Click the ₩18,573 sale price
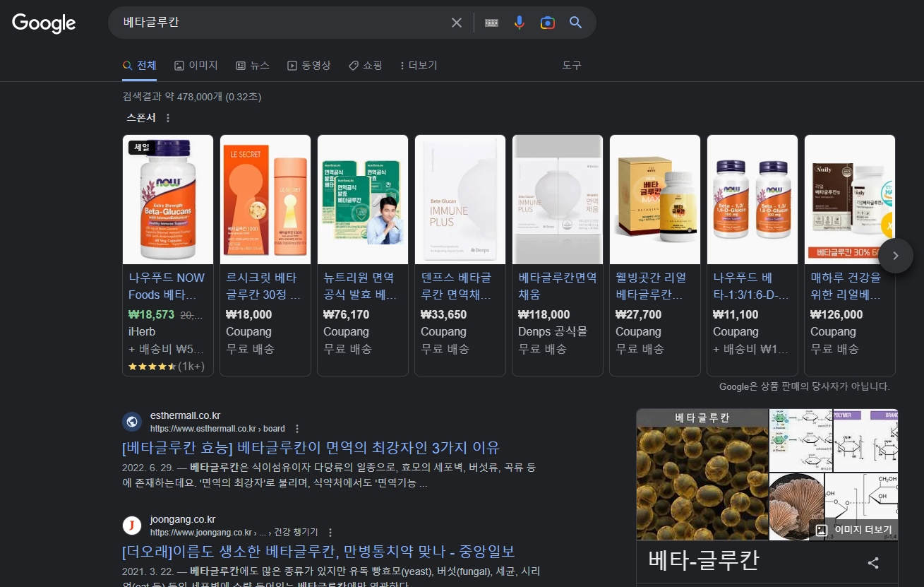The image size is (924, 587). tap(151, 315)
